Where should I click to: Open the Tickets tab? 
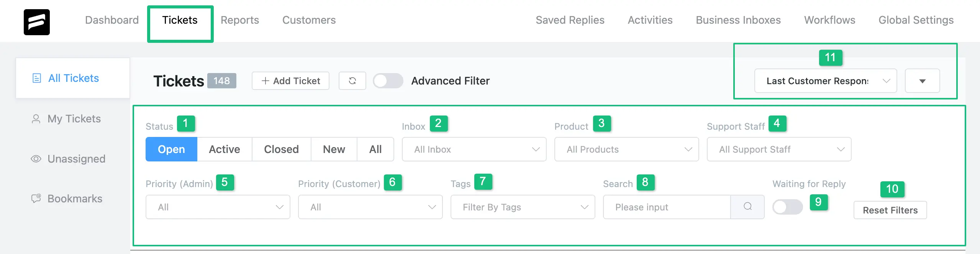pyautogui.click(x=180, y=20)
